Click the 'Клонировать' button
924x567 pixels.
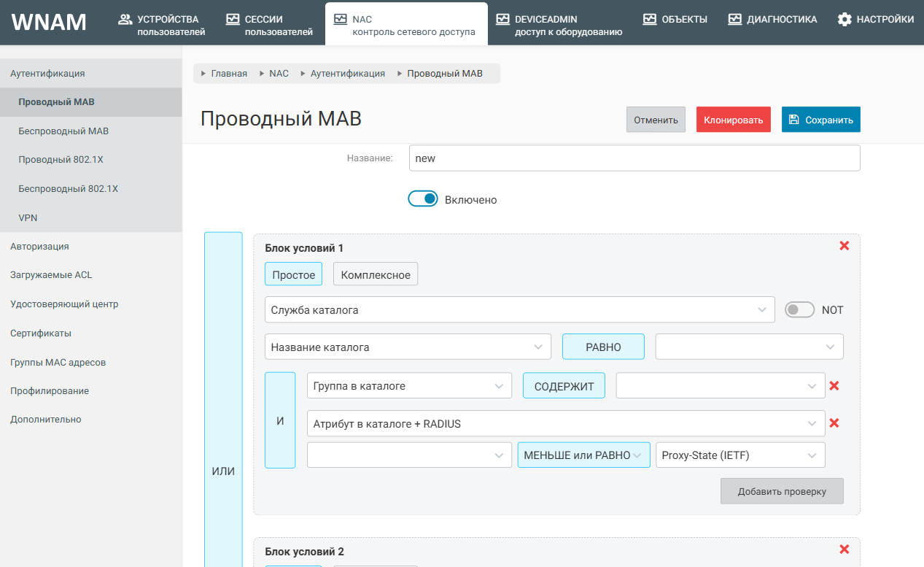click(x=733, y=120)
